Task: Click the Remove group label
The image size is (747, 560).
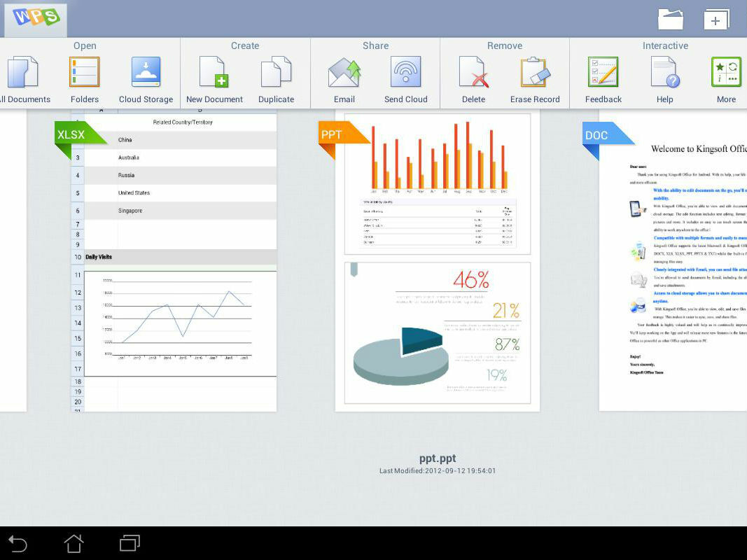Action: (505, 45)
